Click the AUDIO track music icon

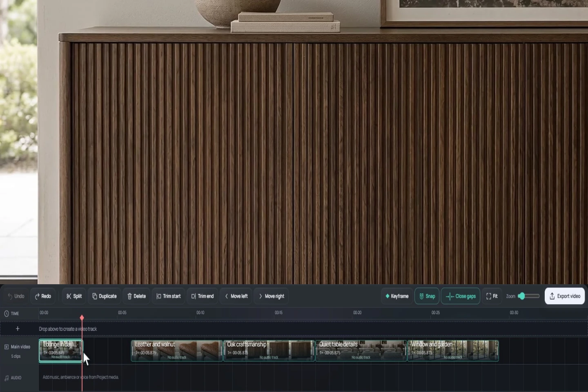[7, 378]
